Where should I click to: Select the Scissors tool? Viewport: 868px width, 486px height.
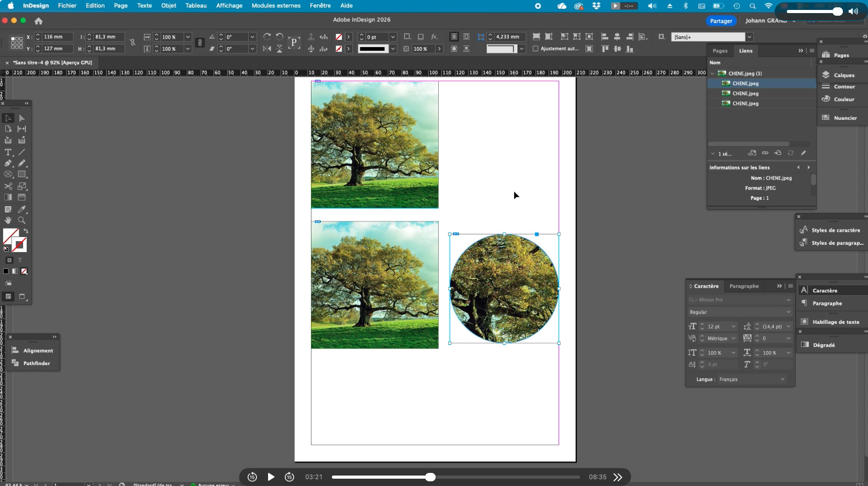(8, 186)
